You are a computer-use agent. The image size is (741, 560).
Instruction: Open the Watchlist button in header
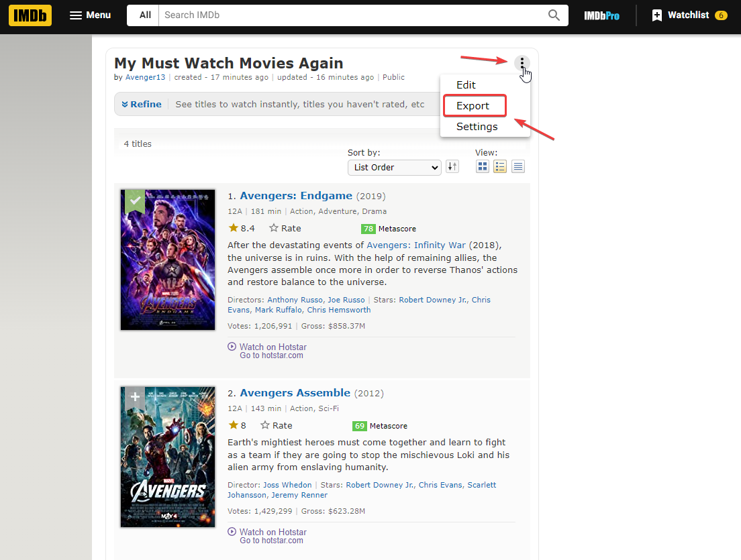point(689,15)
